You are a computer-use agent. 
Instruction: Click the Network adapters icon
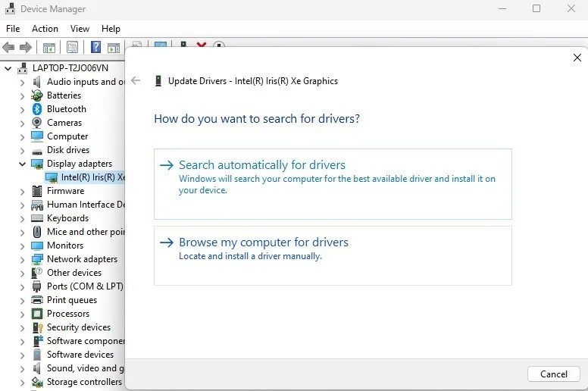36,259
